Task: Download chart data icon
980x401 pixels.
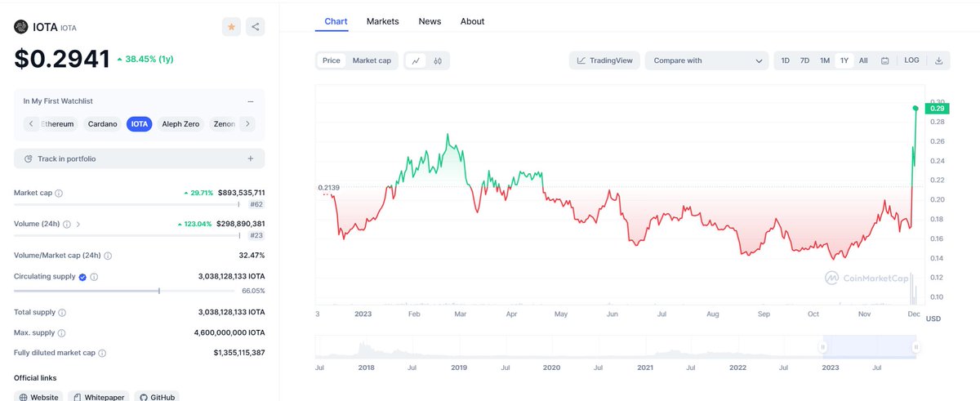Action: tap(939, 60)
